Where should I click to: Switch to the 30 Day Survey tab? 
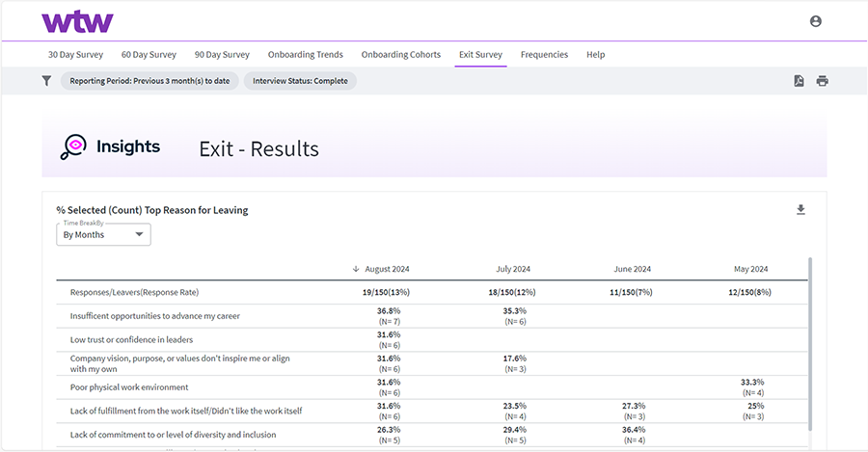pos(75,55)
